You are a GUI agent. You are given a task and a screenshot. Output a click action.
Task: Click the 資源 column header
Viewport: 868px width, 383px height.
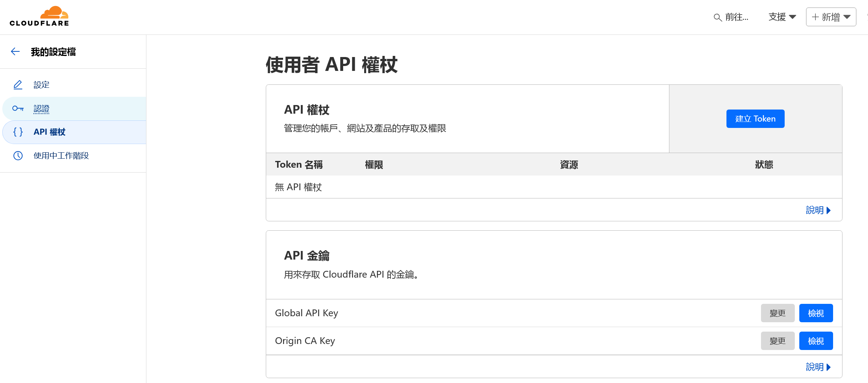(x=569, y=165)
